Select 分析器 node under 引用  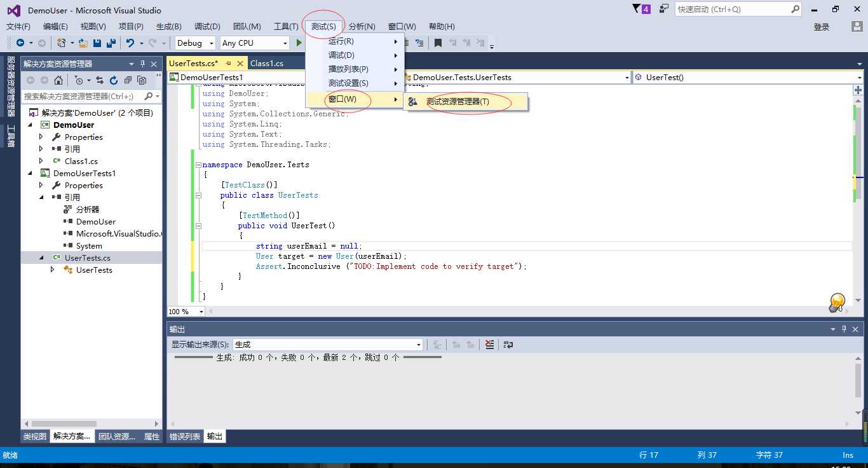point(81,210)
